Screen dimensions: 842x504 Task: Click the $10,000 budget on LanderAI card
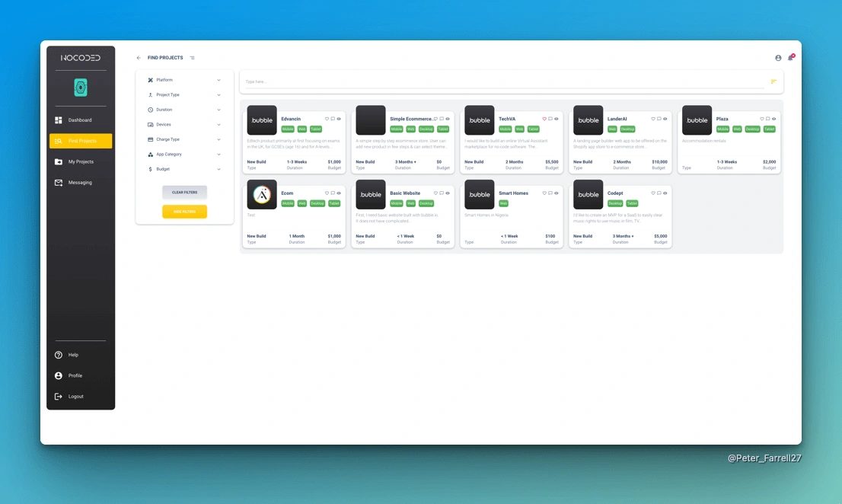[x=659, y=161]
